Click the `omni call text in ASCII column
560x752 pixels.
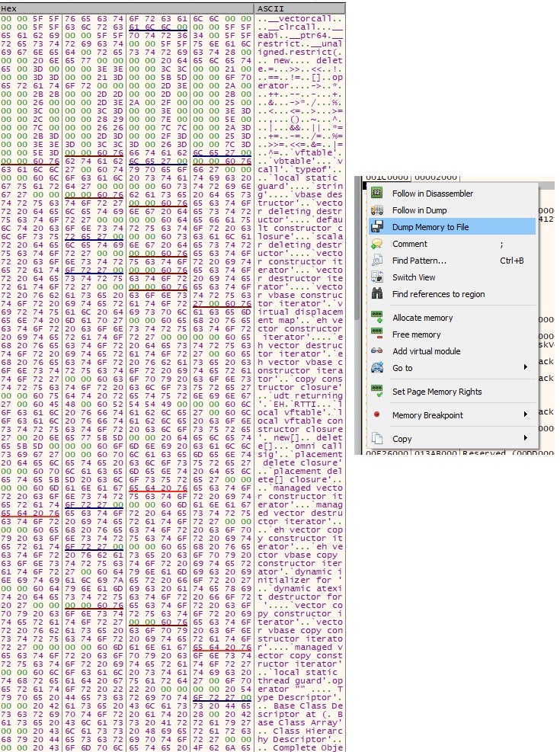tap(318, 446)
